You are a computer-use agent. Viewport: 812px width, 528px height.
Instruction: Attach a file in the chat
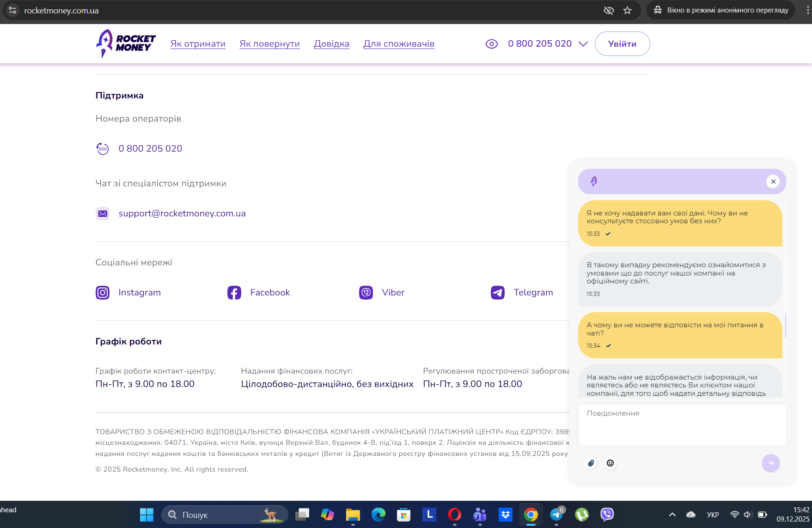point(591,463)
